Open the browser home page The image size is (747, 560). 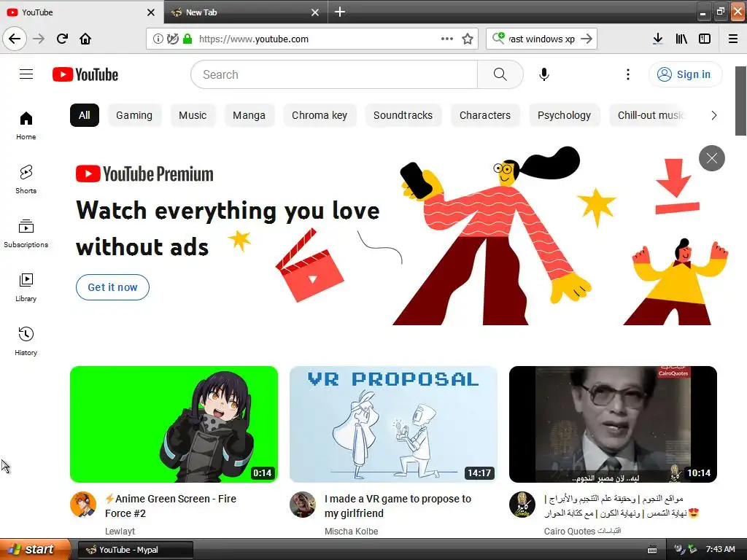pos(85,39)
